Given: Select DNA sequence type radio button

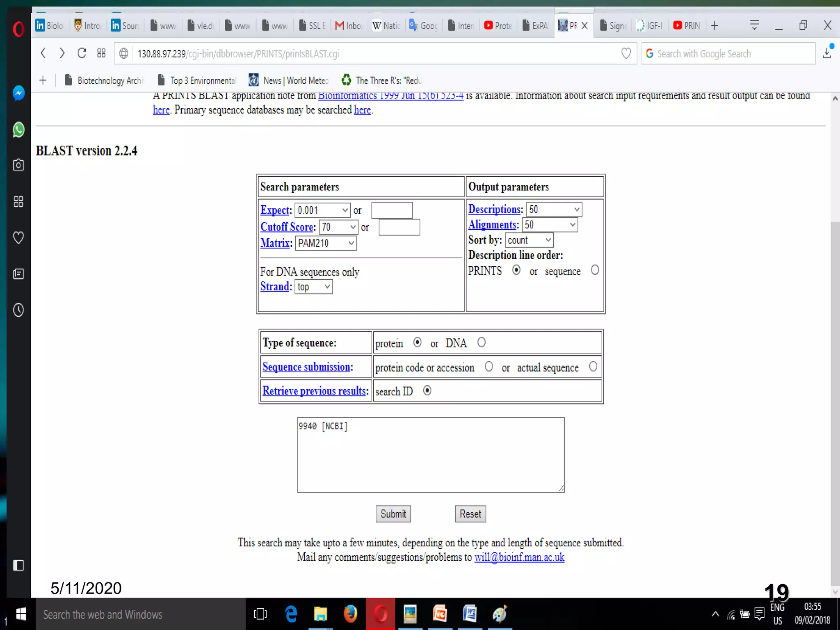Looking at the screenshot, I should pyautogui.click(x=482, y=342).
